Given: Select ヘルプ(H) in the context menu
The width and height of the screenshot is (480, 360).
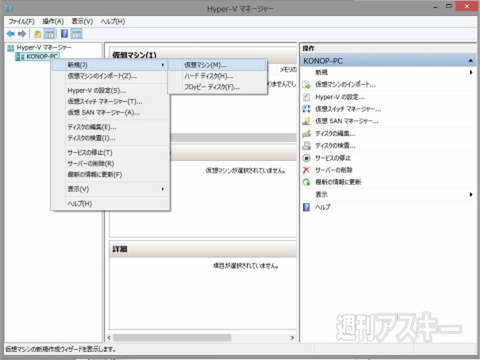Looking at the screenshot, I should point(110,203).
